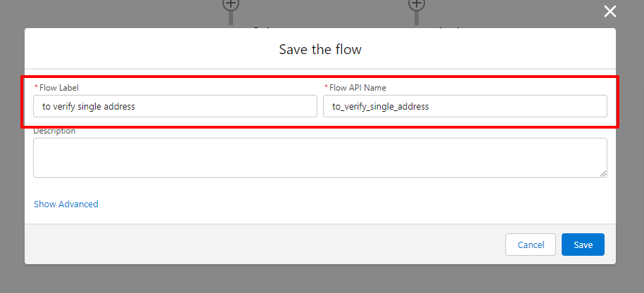Expand the Show Advanced options
Image resolution: width=644 pixels, height=293 pixels.
66,204
